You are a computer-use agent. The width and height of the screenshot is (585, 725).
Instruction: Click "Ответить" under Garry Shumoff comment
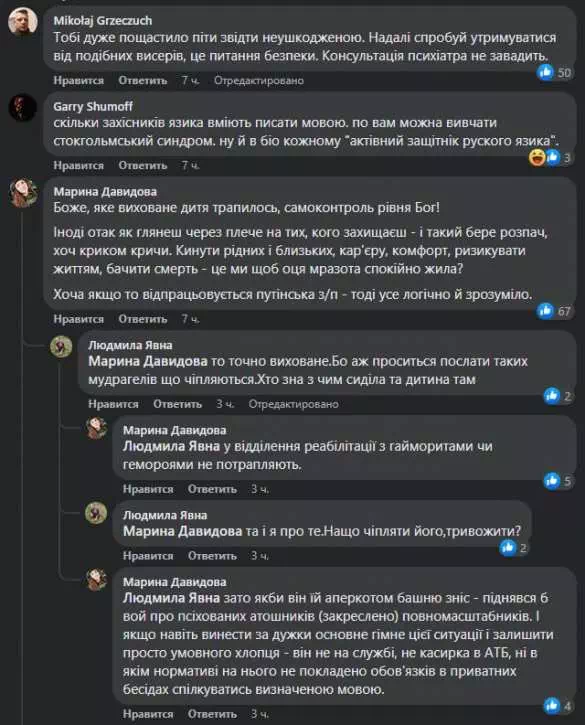point(142,166)
